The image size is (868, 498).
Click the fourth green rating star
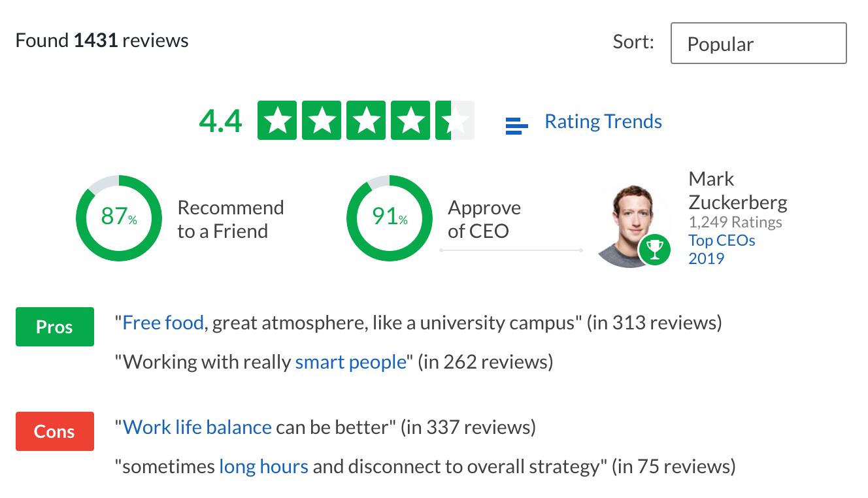411,120
